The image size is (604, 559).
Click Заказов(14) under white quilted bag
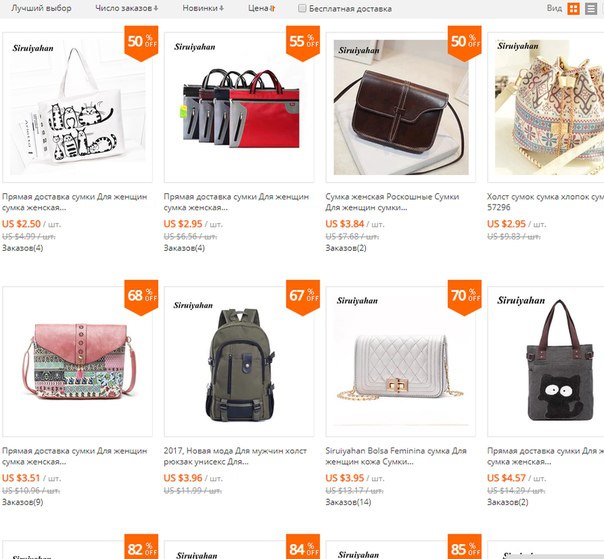[x=348, y=502]
